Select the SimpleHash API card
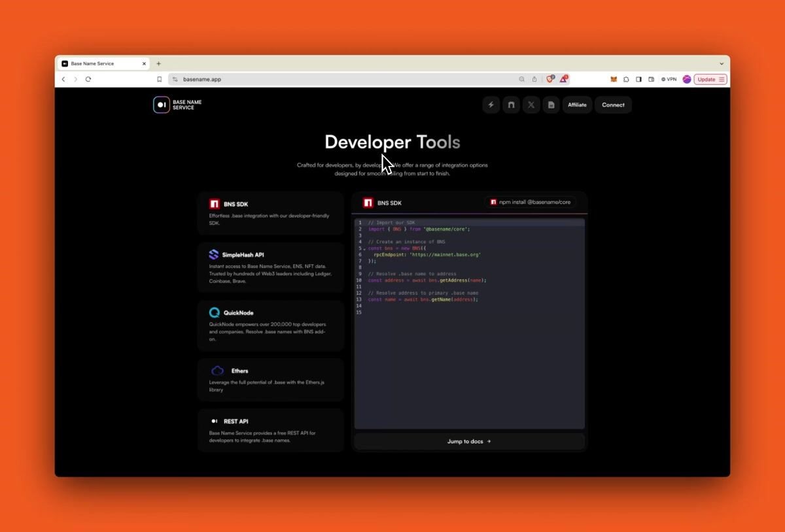The width and height of the screenshot is (785, 532). 271,267
